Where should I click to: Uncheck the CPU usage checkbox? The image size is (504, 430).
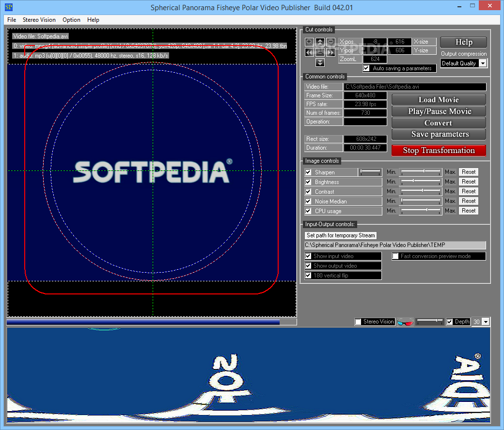308,211
